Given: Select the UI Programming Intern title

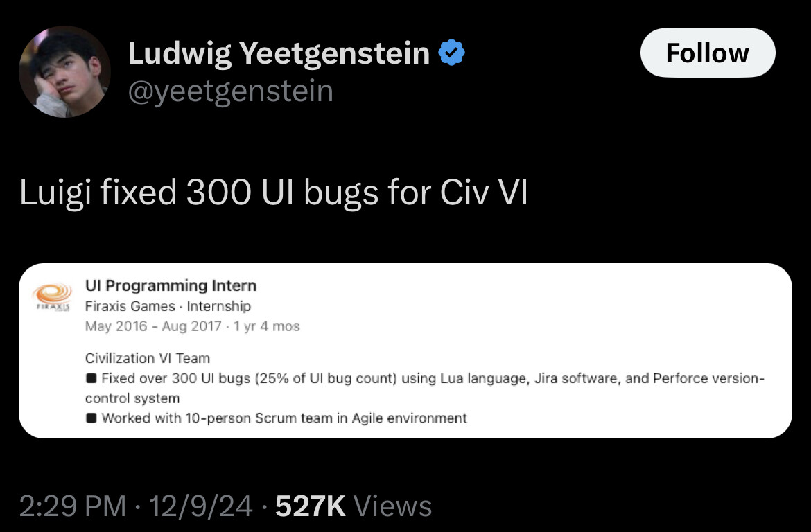Looking at the screenshot, I should [171, 285].
